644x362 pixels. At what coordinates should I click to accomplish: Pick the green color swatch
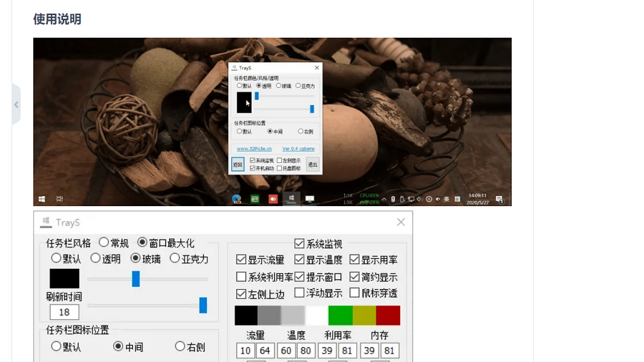340,315
